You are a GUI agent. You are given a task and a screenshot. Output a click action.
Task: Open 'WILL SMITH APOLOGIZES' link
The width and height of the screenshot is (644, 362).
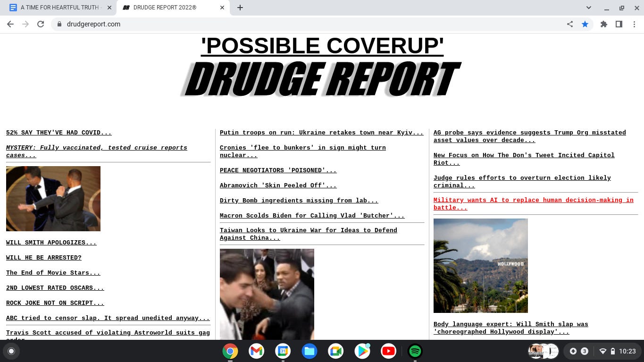point(51,243)
